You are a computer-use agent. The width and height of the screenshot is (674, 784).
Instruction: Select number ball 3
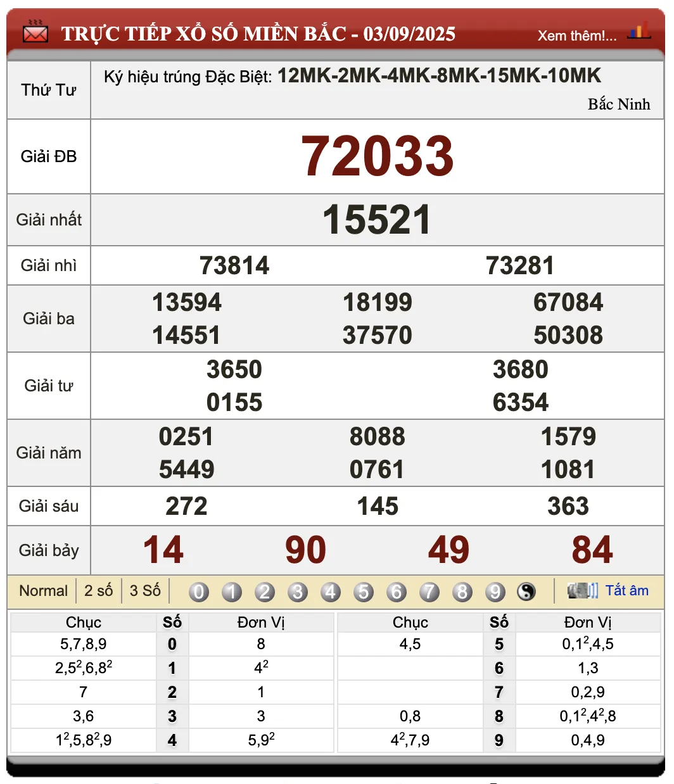point(298,591)
